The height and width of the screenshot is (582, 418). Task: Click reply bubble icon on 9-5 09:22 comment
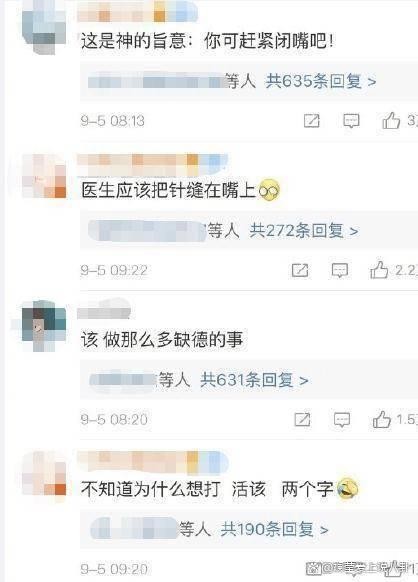[x=339, y=270]
